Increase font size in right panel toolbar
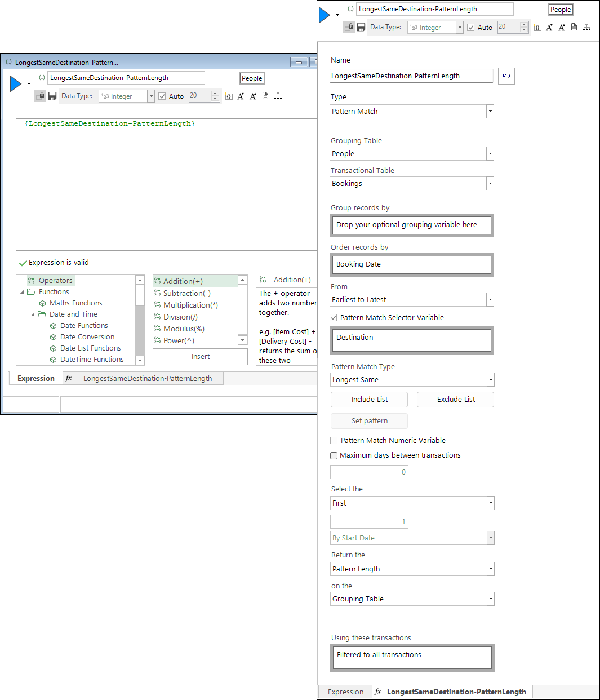 (562, 28)
